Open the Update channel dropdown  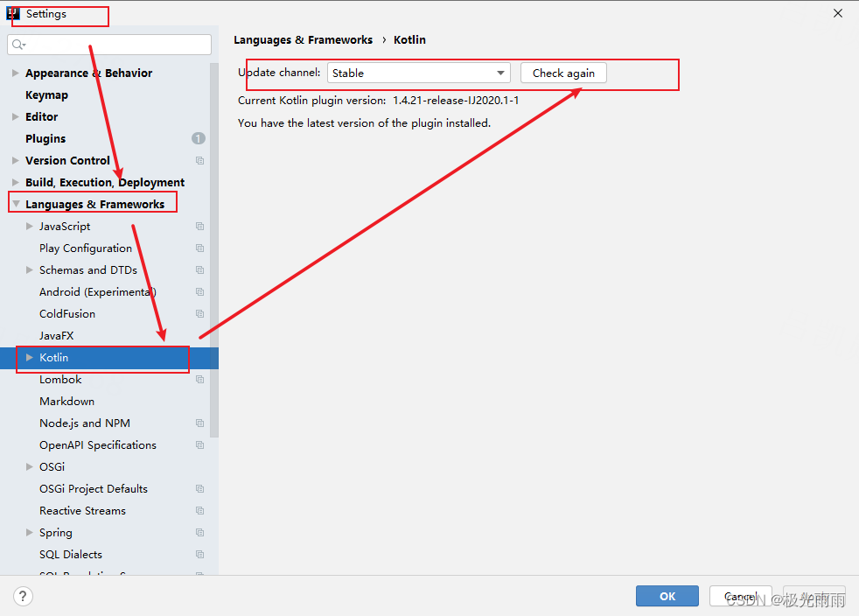click(x=500, y=73)
